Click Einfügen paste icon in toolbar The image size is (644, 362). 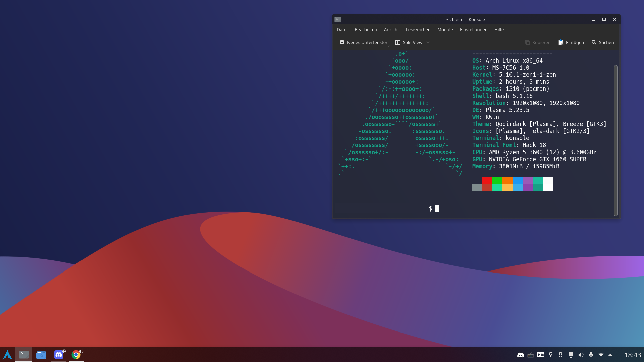point(560,42)
